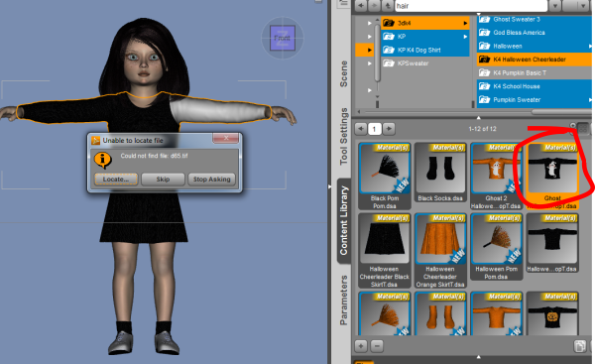Screen dimensions: 595x364
Task: Go to next page arrow in library
Action: [x=389, y=129]
